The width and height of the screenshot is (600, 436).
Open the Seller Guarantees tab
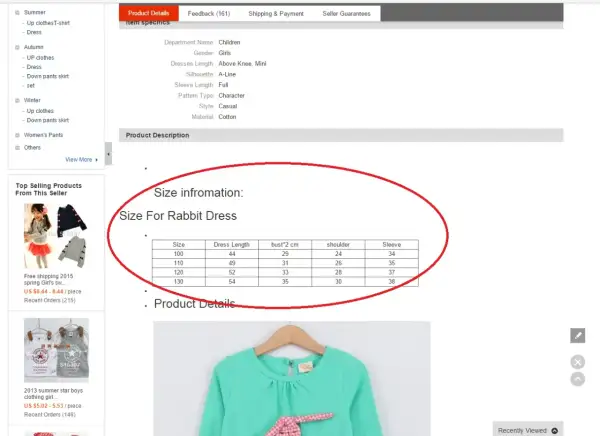346,13
